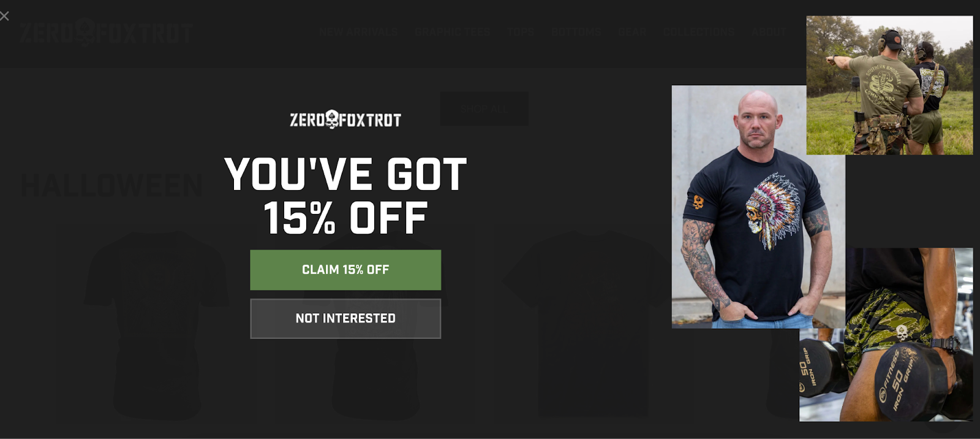Open the Gear navigation item
The height and width of the screenshot is (439, 980).
[632, 32]
